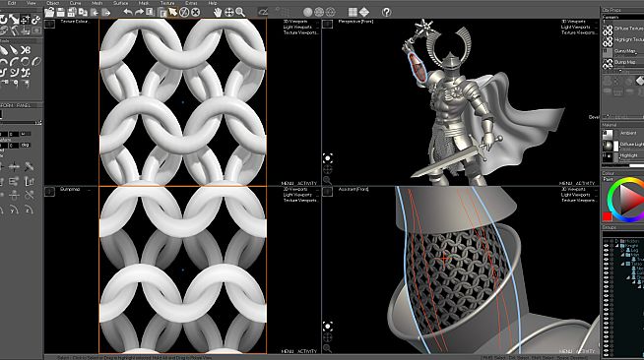This screenshot has height=360, width=644.
Task: Select the Hand pan tool
Action: pyautogui.click(x=218, y=13)
